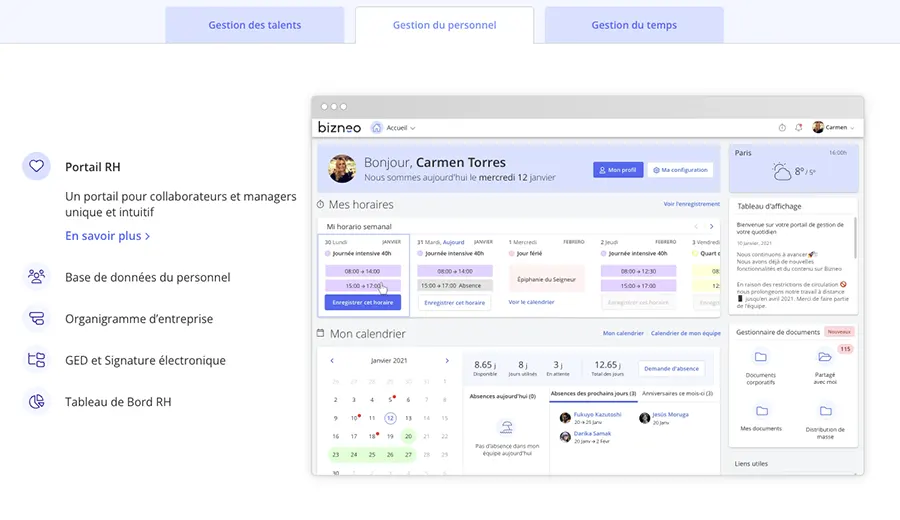
Task: Select Organigramme d'entreprise item
Action: click(x=139, y=319)
